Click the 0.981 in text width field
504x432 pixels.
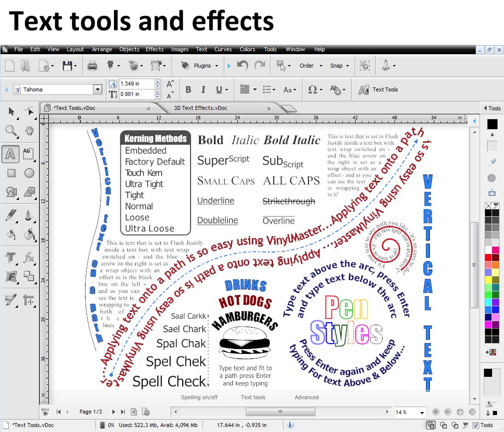[x=137, y=94]
